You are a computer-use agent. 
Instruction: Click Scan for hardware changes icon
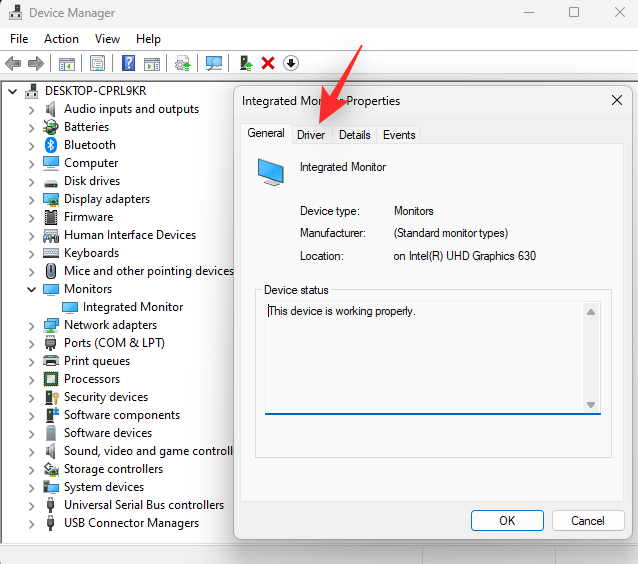click(214, 63)
